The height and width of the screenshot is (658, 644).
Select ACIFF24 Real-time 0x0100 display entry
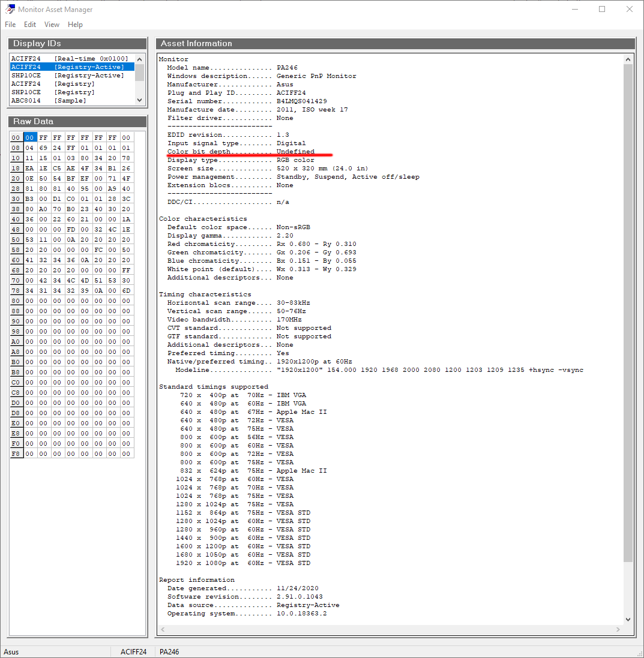pyautogui.click(x=70, y=59)
